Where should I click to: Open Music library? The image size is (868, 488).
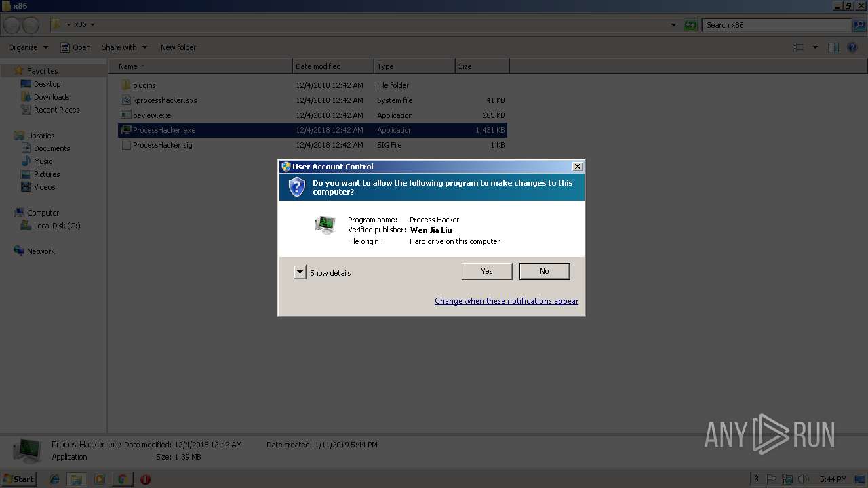[x=43, y=161]
